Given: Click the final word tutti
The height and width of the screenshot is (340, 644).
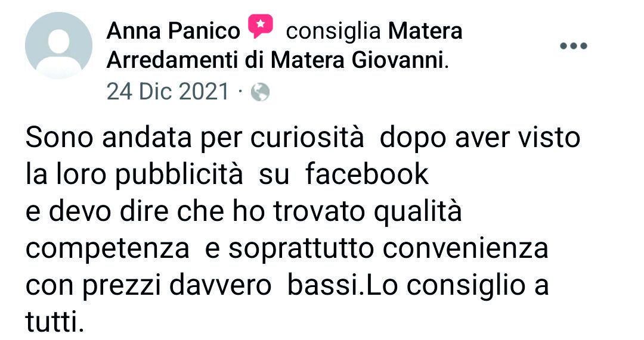Looking at the screenshot, I should [x=55, y=321].
